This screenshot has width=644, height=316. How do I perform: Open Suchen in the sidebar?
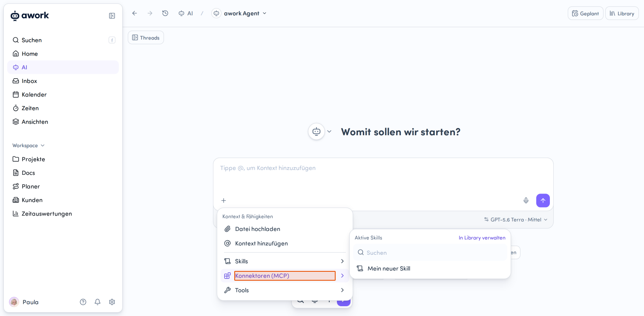point(63,40)
